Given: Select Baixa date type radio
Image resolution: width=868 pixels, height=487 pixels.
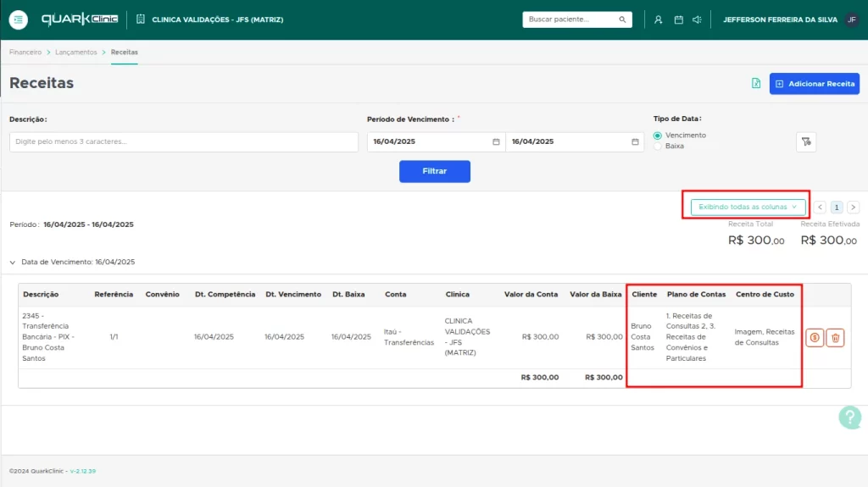Looking at the screenshot, I should click(x=657, y=146).
